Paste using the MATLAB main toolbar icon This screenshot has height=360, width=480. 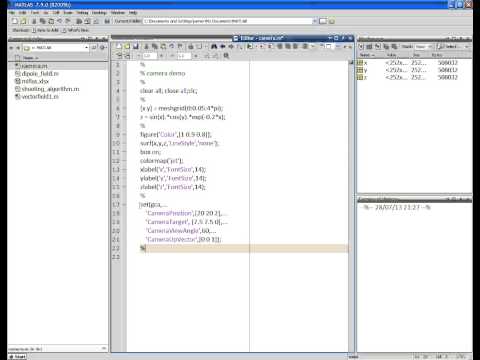[51, 21]
